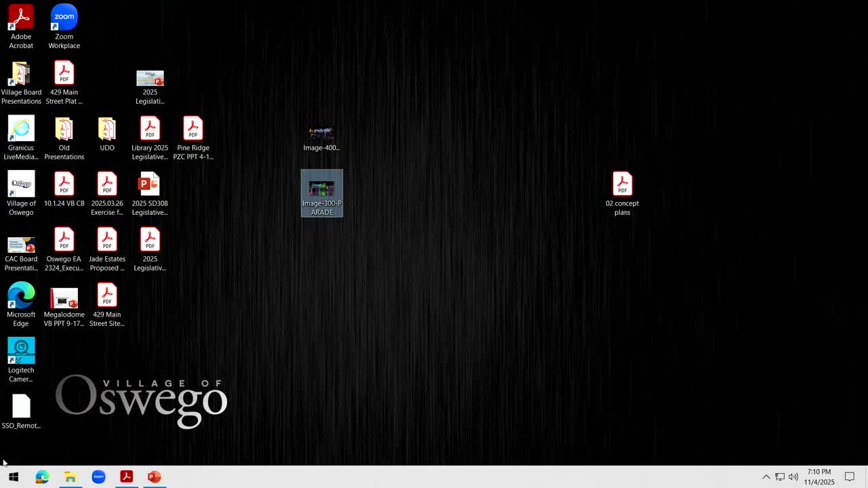Select the Adobe Acrobat desktop shortcut
This screenshot has height=488, width=868.
21,27
